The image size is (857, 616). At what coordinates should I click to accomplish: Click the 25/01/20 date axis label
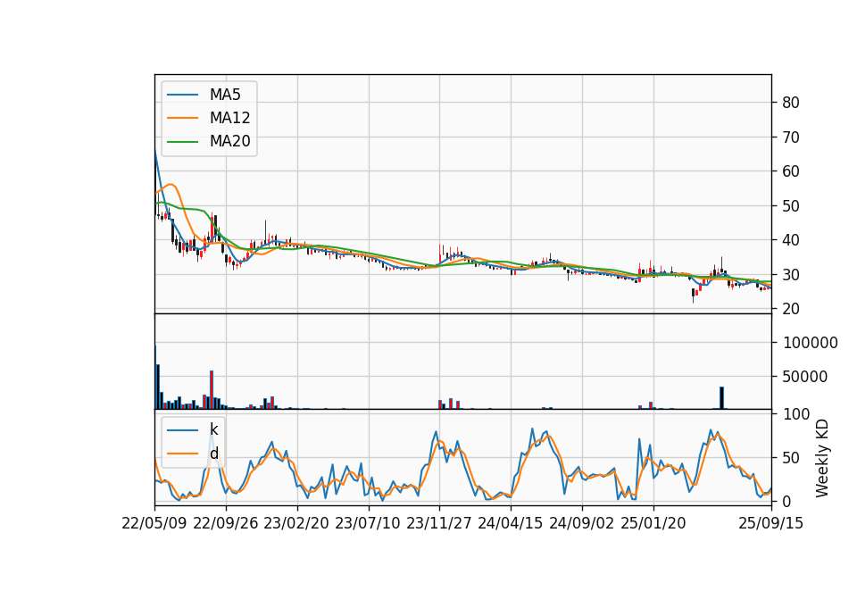[x=653, y=523]
